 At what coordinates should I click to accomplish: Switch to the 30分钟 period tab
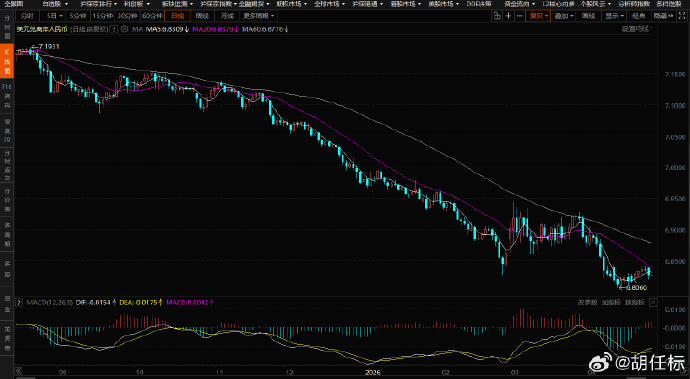click(x=127, y=16)
